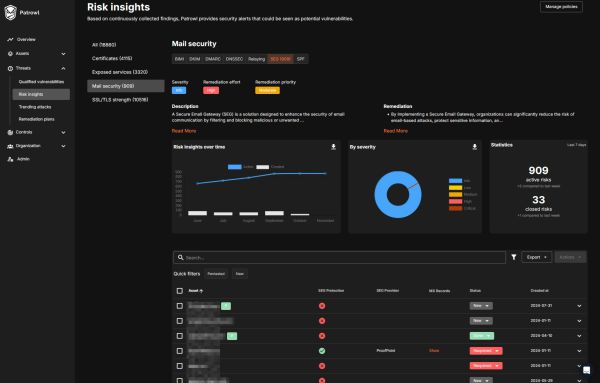Screen dimensions: 600x383
Task: Select the checkbox on the third asset row
Action: point(179,336)
